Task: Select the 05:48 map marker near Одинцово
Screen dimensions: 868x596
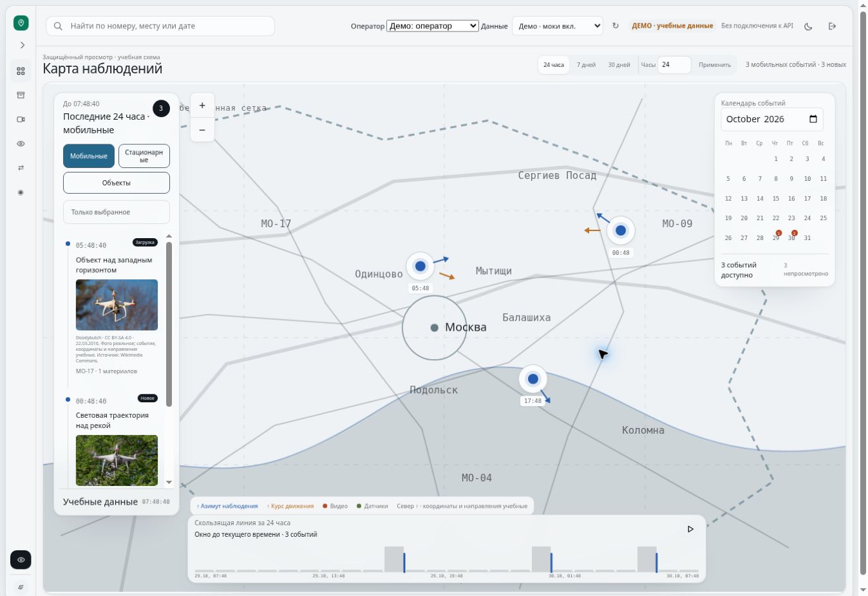Action: pyautogui.click(x=420, y=266)
